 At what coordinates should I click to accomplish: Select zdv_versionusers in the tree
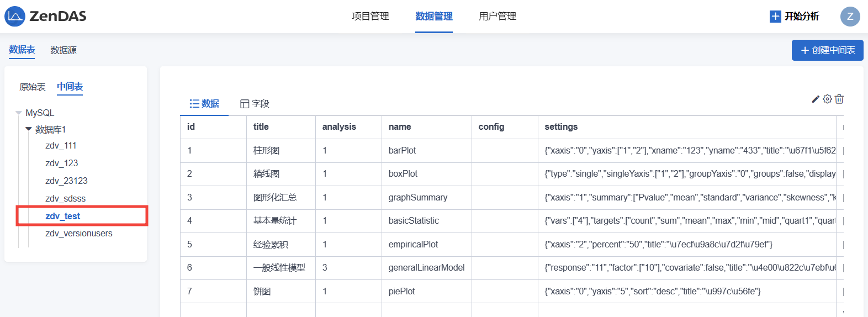[78, 234]
